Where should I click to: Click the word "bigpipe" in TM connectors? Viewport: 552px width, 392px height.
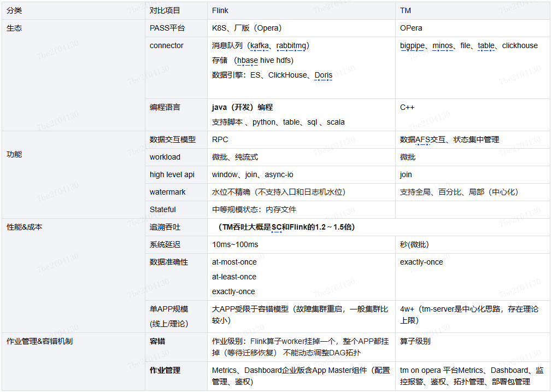(412, 45)
